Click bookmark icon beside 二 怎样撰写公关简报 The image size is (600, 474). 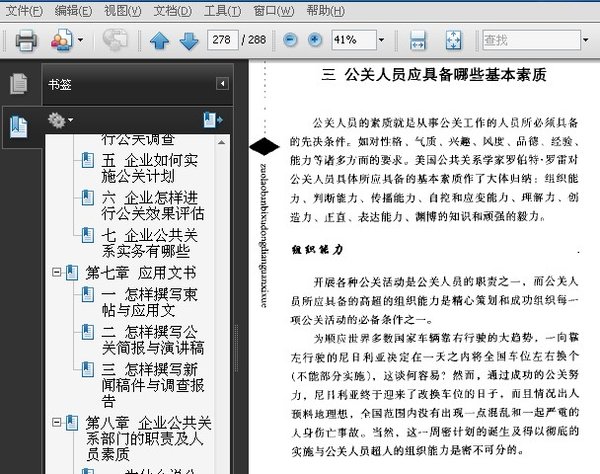[x=88, y=332]
